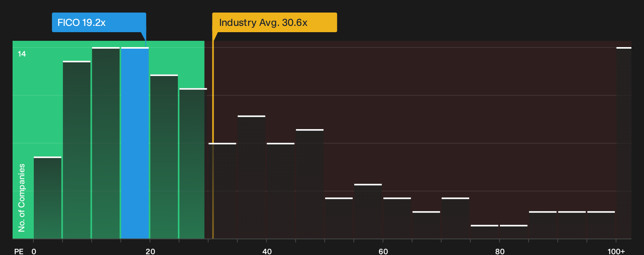Click the 'No. of Companies' axis label
The height and width of the screenshot is (255, 644).
pyautogui.click(x=22, y=198)
